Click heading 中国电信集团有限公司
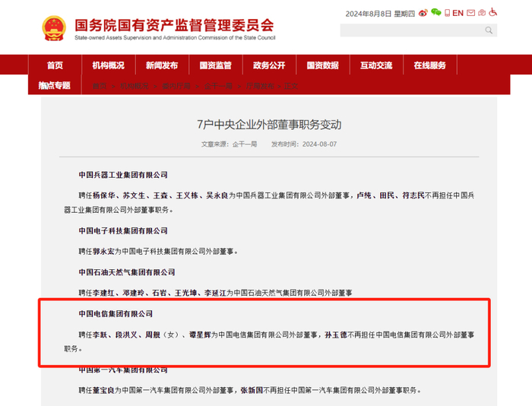The height and width of the screenshot is (406, 532). click(x=116, y=314)
